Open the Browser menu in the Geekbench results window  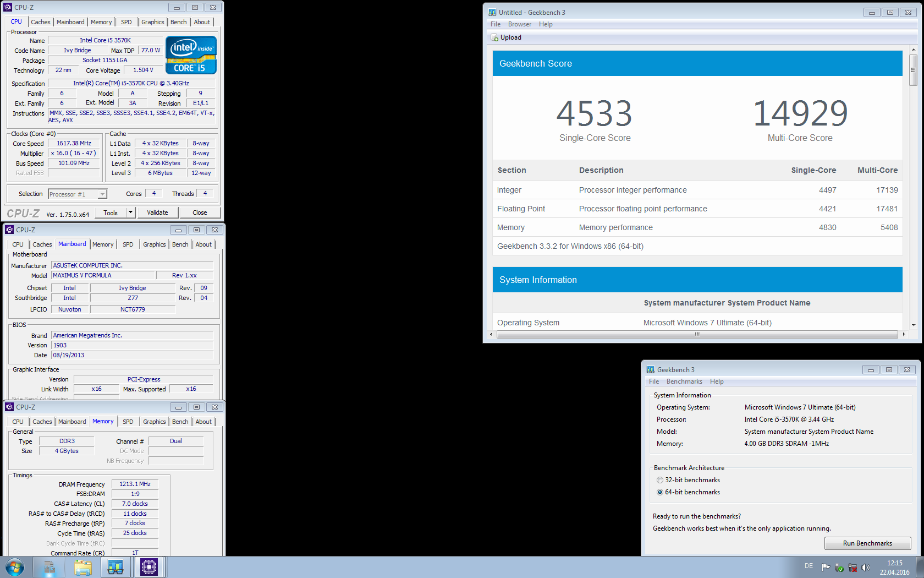(520, 24)
